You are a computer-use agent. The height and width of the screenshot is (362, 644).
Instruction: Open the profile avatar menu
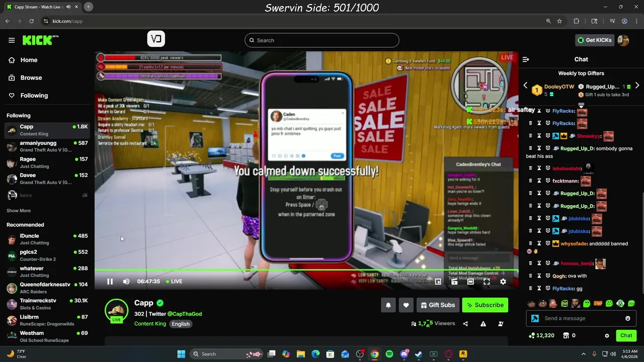(623, 40)
